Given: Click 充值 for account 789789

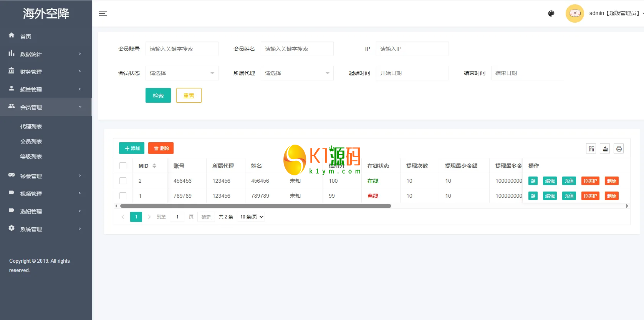Looking at the screenshot, I should (569, 196).
